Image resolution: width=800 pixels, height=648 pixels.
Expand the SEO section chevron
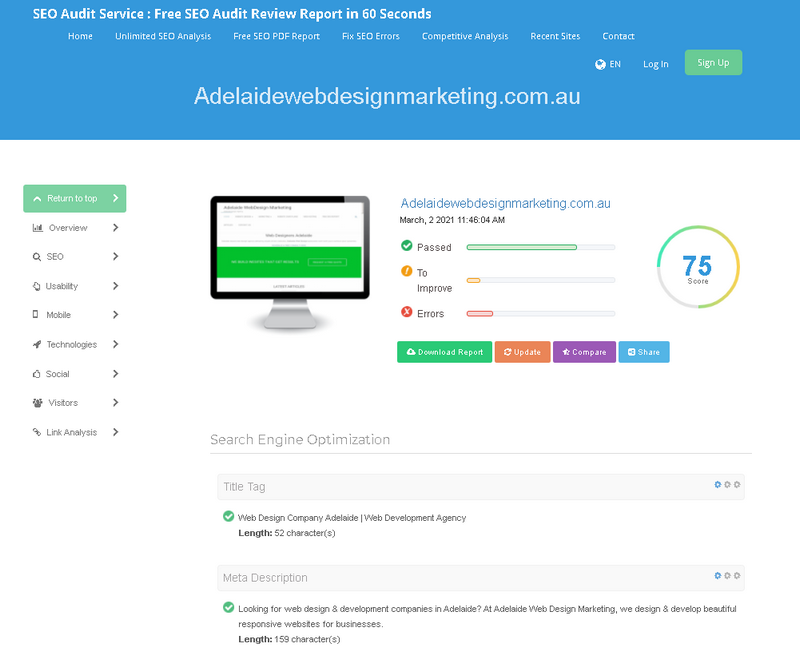pos(116,256)
